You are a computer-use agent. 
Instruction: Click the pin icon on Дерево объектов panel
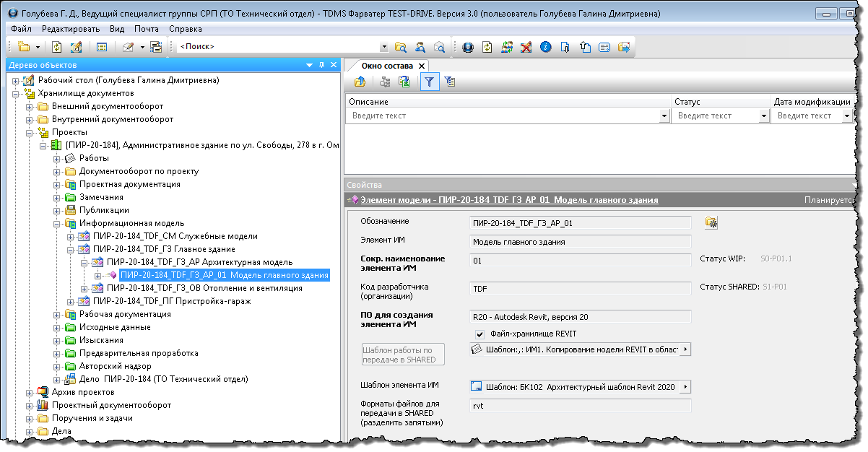[x=322, y=65]
